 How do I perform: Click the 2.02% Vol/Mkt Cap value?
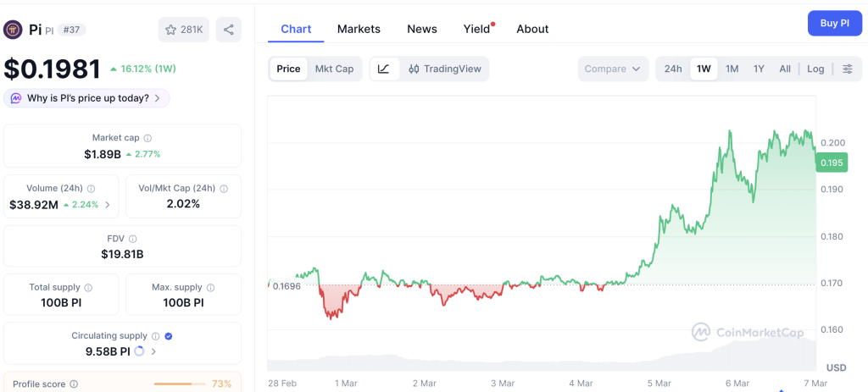(183, 204)
